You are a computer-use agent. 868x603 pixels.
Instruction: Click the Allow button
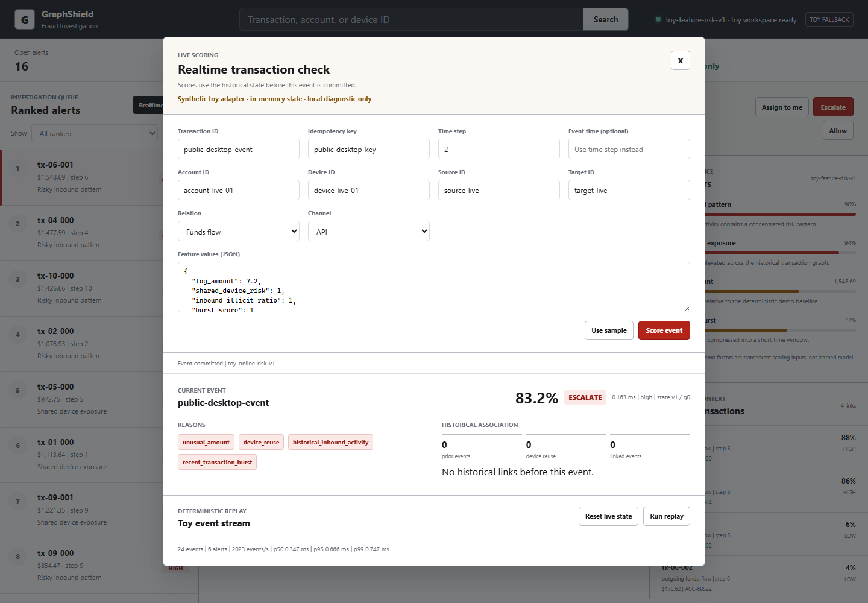pyautogui.click(x=838, y=130)
